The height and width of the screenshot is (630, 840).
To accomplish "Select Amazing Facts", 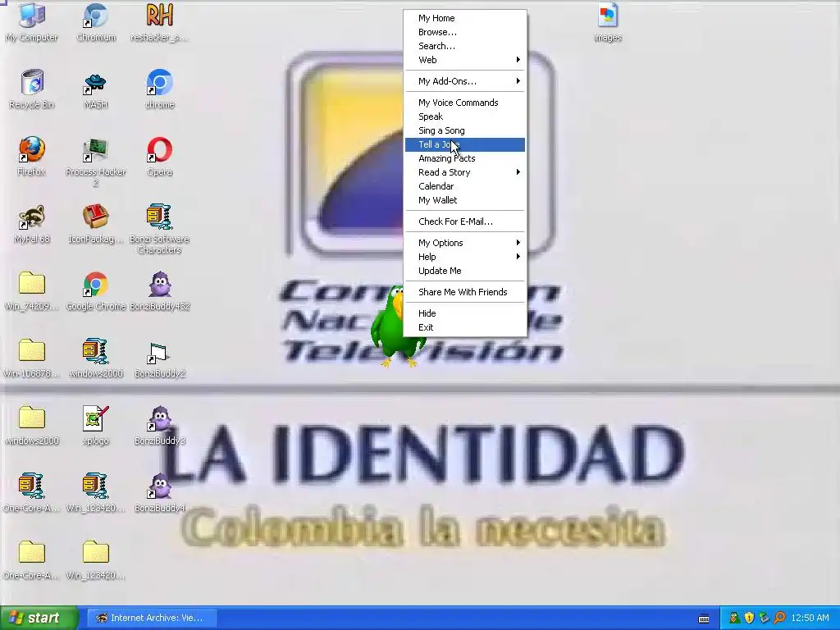I will click(465, 158).
